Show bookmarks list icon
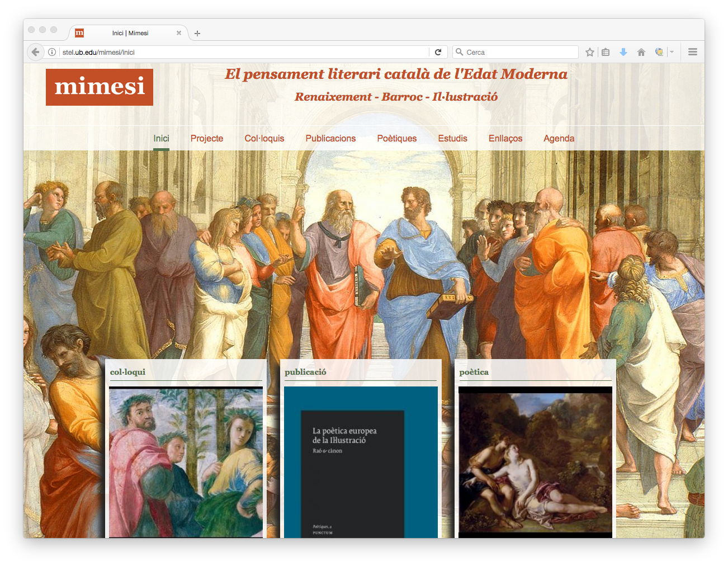Viewport: 728px width, 566px height. click(606, 52)
